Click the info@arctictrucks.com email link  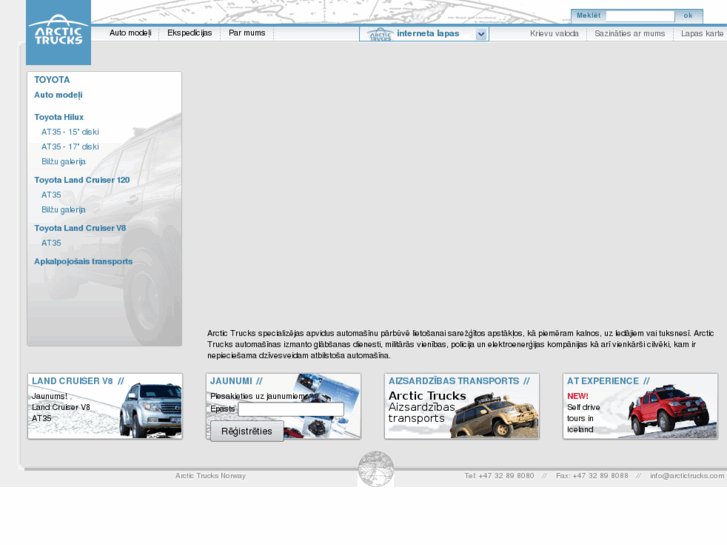coord(687,475)
